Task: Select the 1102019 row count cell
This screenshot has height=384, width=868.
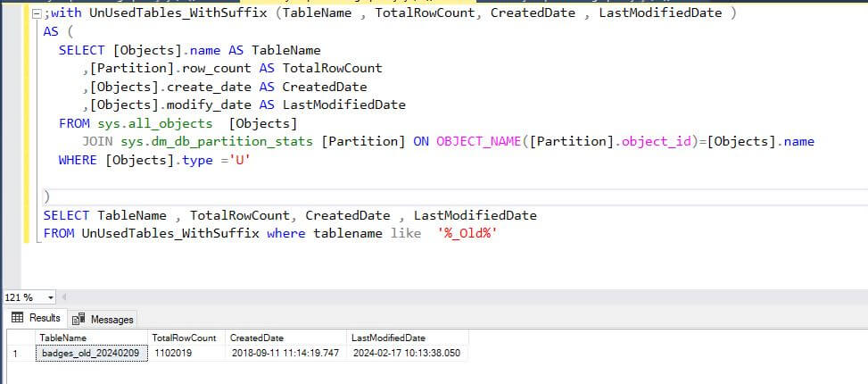Action: click(186, 353)
